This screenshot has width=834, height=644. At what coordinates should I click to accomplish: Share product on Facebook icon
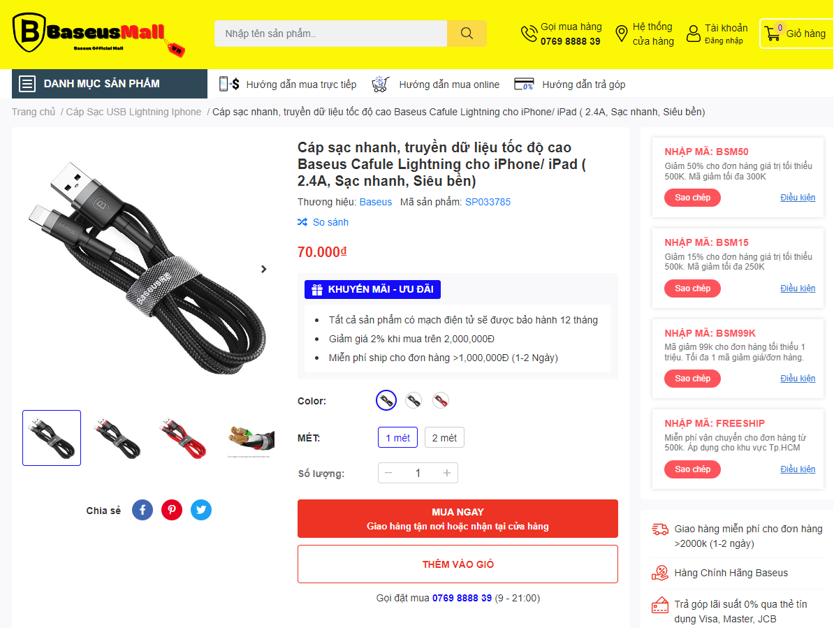pyautogui.click(x=142, y=510)
